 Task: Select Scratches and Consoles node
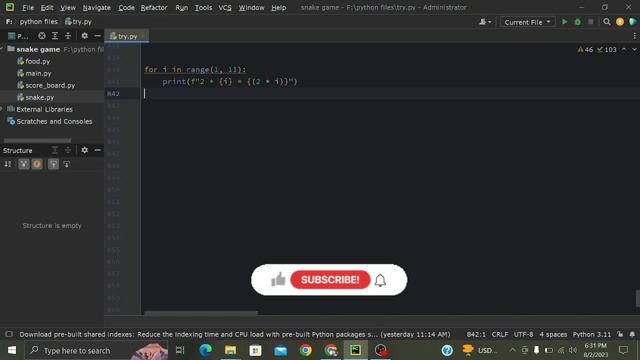(x=50, y=121)
